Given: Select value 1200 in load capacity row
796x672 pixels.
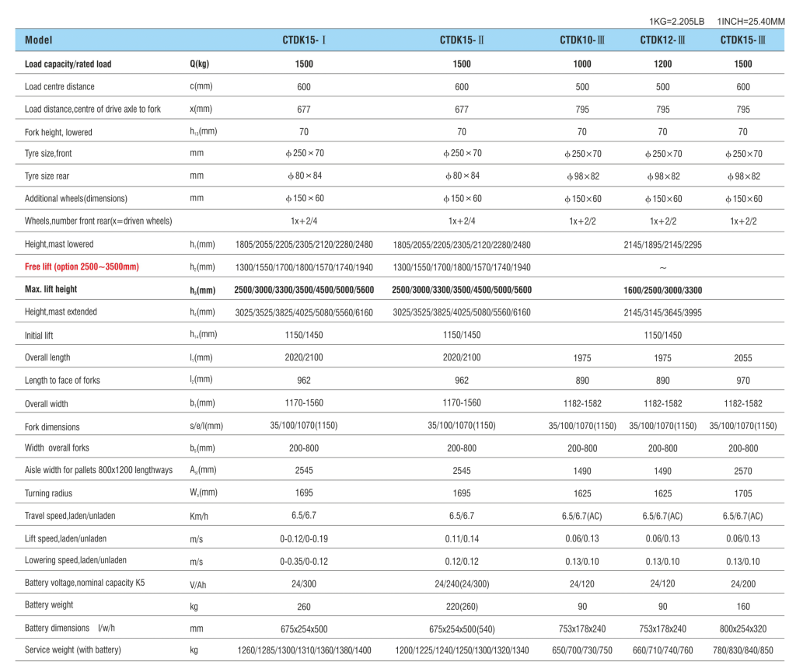Looking at the screenshot, I should tap(662, 64).
